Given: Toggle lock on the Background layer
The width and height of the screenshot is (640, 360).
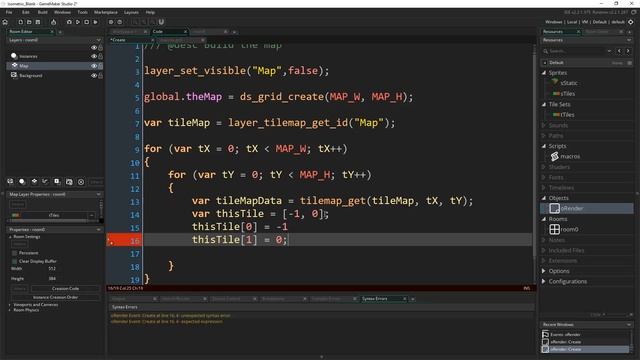Looking at the screenshot, I should tap(100, 76).
